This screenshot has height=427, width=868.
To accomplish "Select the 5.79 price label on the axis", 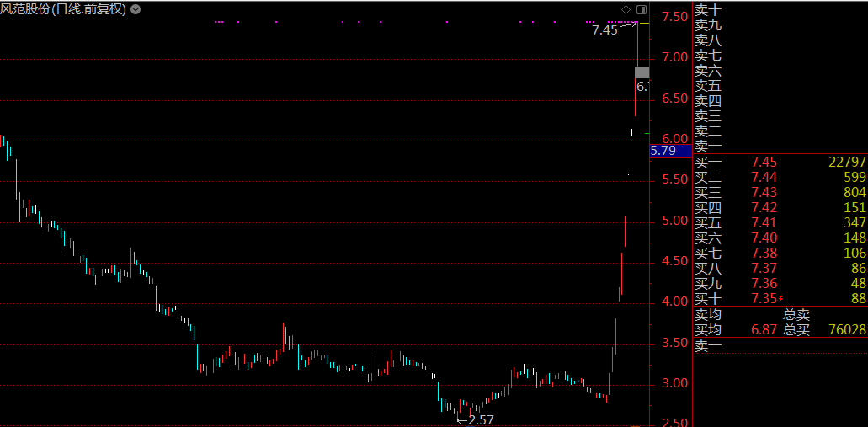I will click(663, 152).
